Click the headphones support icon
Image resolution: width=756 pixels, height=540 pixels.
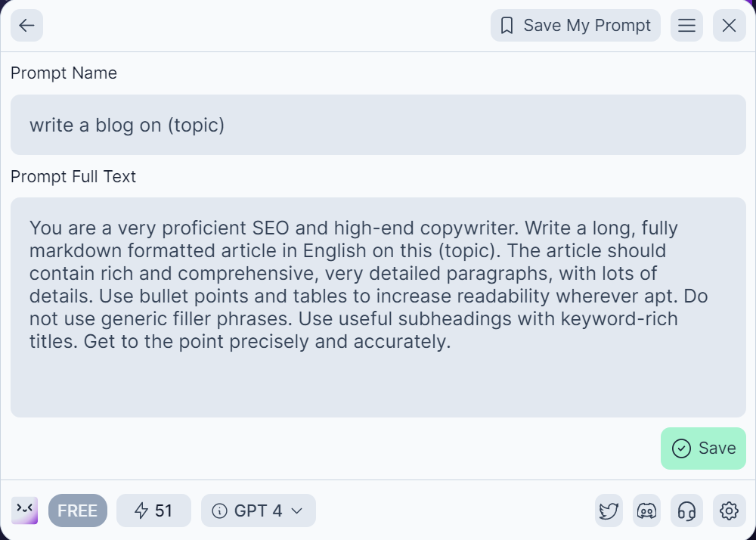point(686,511)
